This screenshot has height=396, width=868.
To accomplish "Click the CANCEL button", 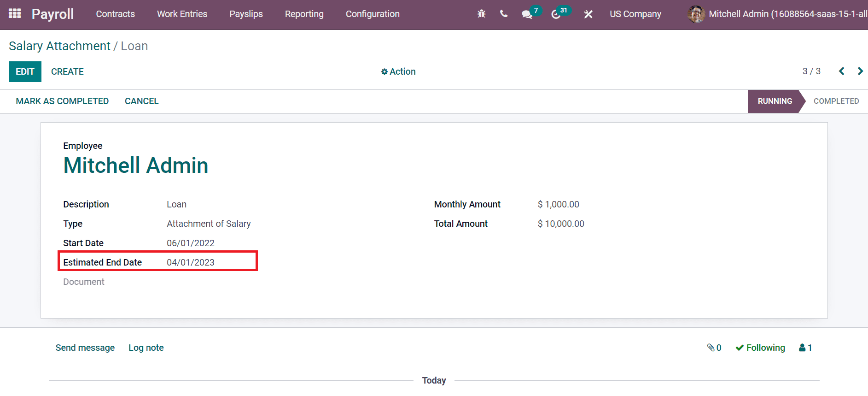I will 141,101.
